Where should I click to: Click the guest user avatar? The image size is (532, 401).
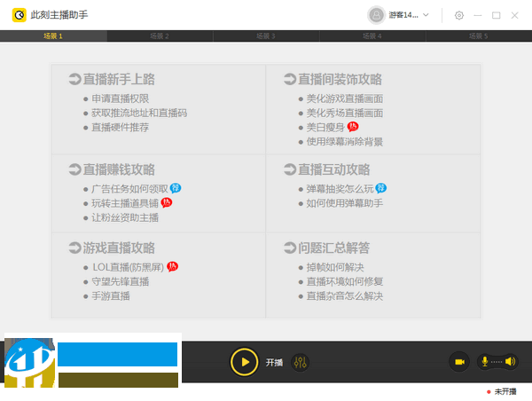(376, 15)
